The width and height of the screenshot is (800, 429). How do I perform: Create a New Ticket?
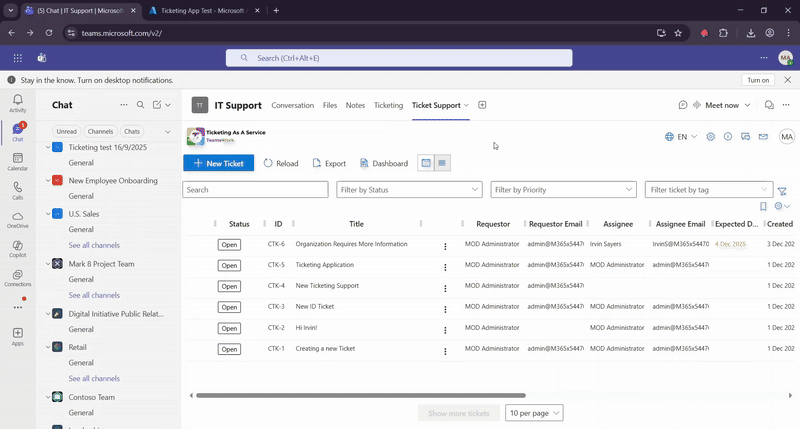[218, 163]
